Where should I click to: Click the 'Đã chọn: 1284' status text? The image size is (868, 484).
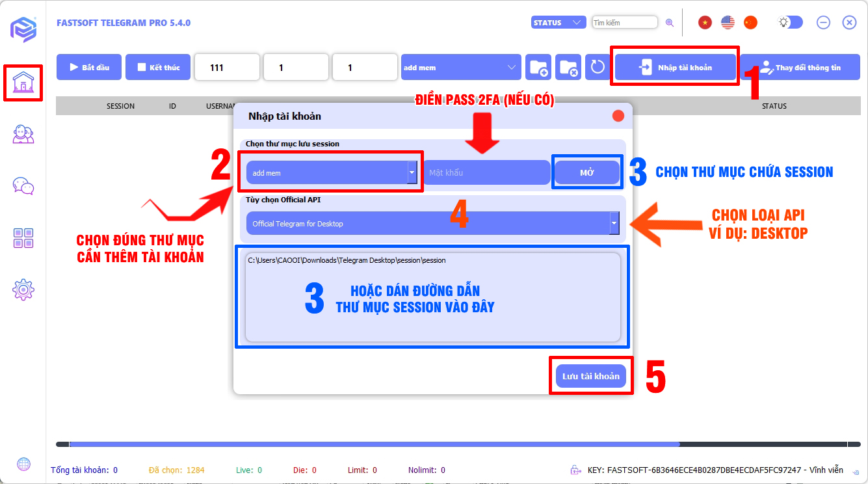pyautogui.click(x=176, y=470)
